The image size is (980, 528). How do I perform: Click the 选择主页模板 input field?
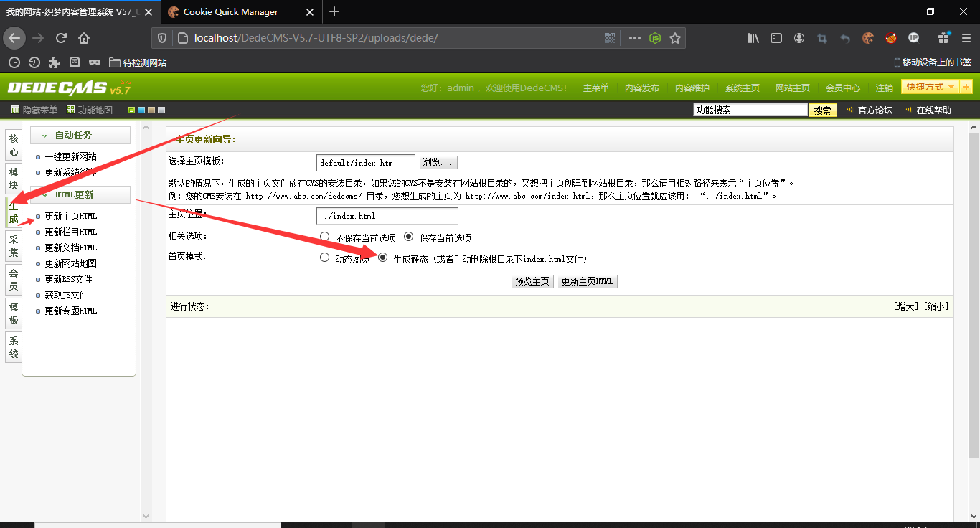[365, 163]
